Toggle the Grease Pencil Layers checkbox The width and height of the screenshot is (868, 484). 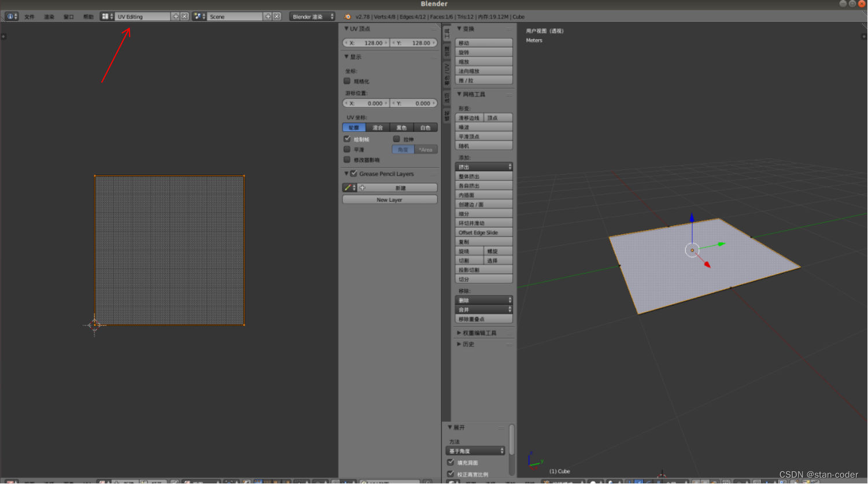[x=353, y=173]
